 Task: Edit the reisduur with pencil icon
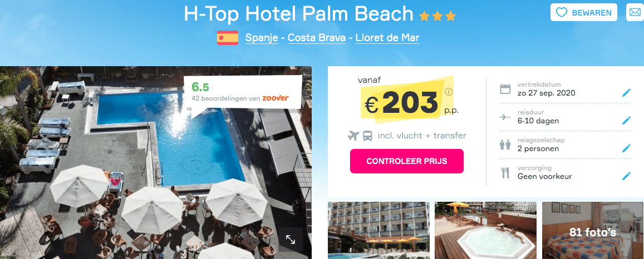tap(626, 121)
